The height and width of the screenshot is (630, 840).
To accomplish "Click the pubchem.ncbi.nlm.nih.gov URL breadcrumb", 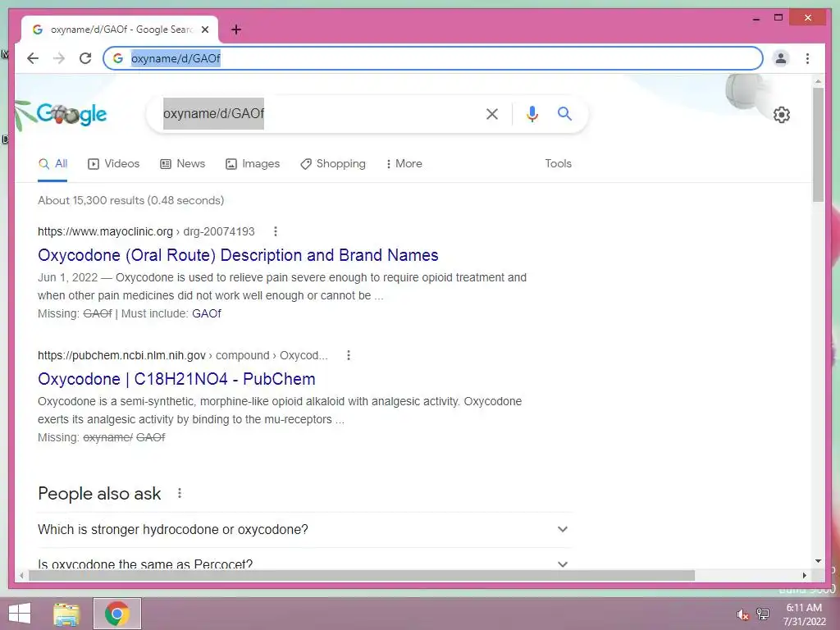I will tap(182, 355).
